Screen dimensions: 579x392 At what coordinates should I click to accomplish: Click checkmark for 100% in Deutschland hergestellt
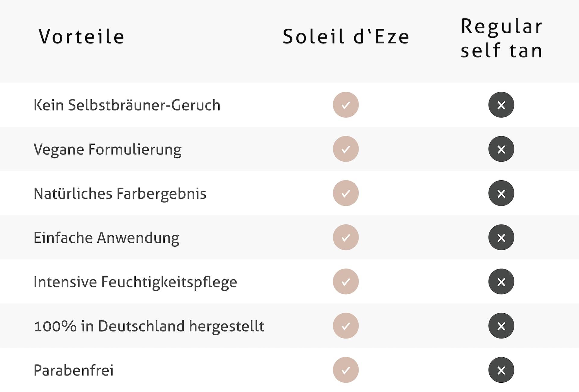click(346, 326)
